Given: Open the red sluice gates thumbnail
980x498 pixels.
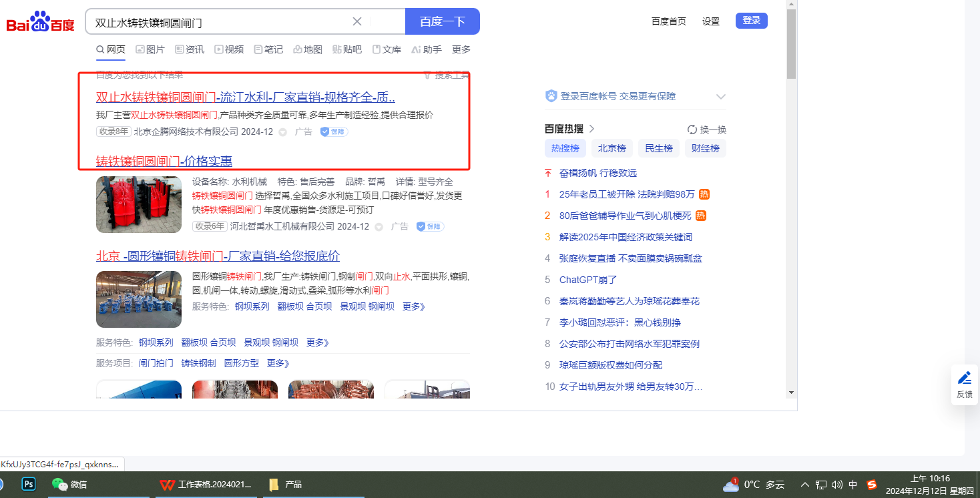Looking at the screenshot, I should pos(139,204).
